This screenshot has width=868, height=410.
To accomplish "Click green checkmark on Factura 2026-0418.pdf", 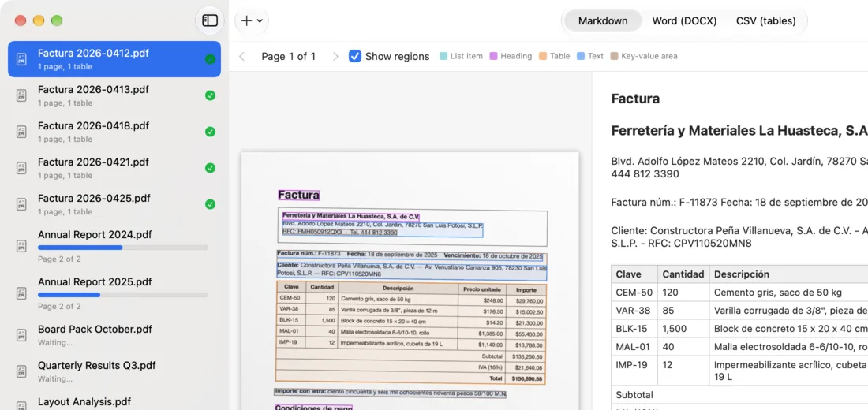I will pos(210,132).
